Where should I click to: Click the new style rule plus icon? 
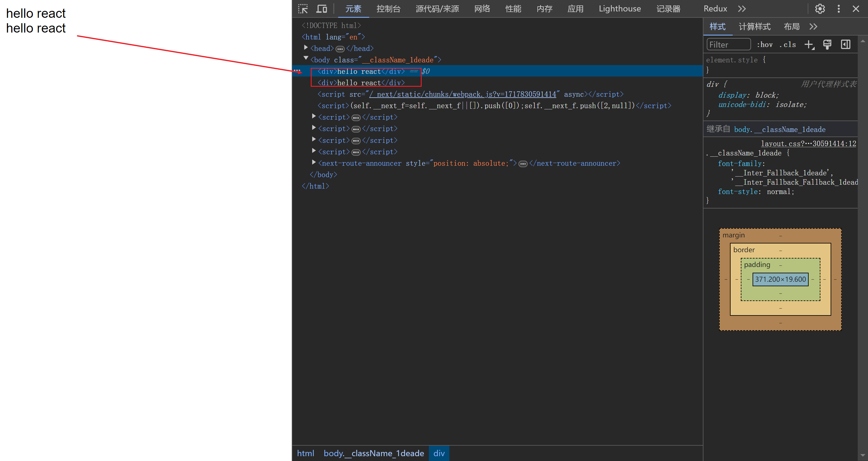pos(809,45)
